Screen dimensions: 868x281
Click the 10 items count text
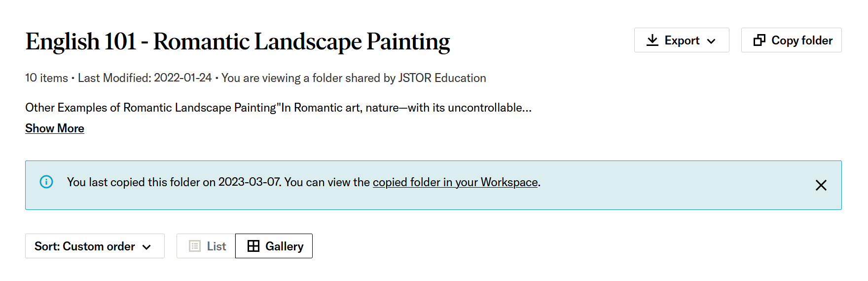(46, 78)
